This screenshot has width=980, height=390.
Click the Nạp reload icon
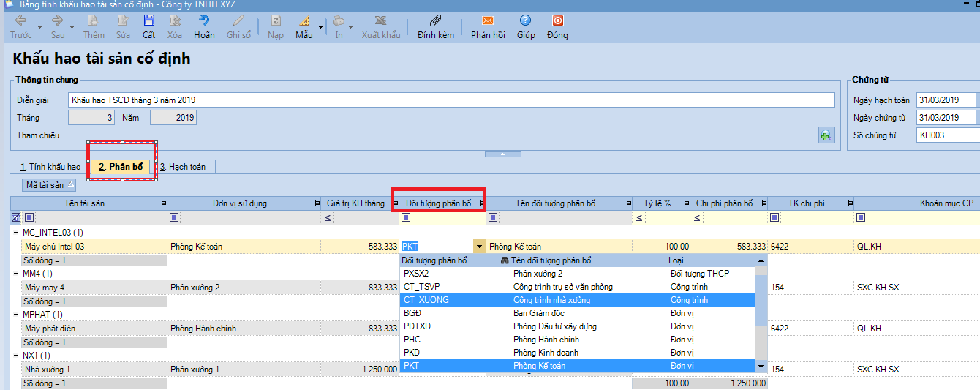click(x=276, y=20)
